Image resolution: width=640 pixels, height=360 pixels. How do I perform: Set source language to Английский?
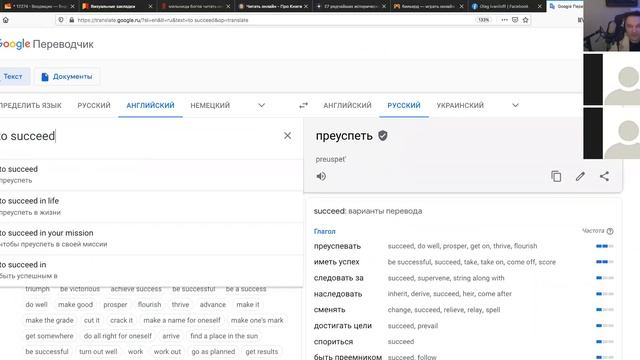[x=150, y=105]
